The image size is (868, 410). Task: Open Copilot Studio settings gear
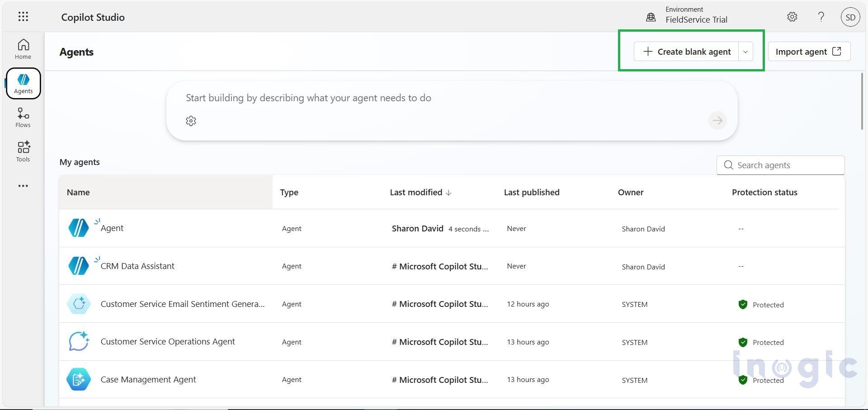(x=792, y=17)
